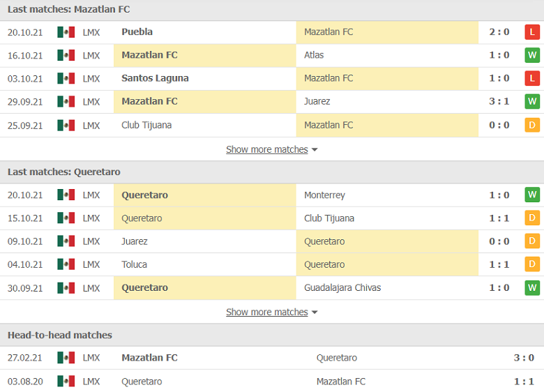Select 2 : 0 score of Puebla match

[499, 32]
